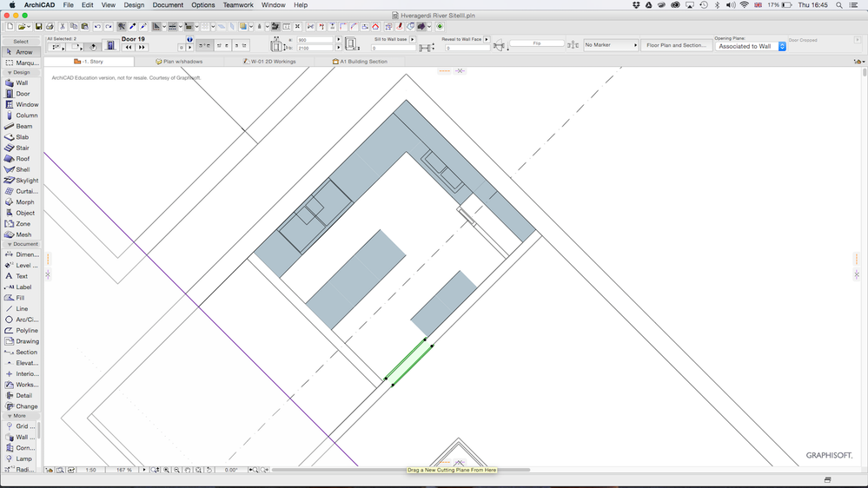868x488 pixels.
Task: Switch to A1 Building Section tab
Action: [x=359, y=62]
